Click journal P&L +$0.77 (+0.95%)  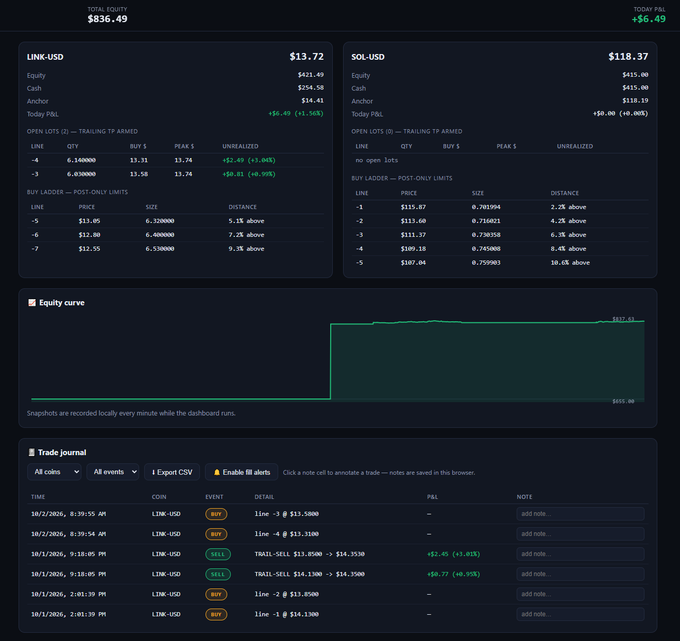[x=454, y=574]
